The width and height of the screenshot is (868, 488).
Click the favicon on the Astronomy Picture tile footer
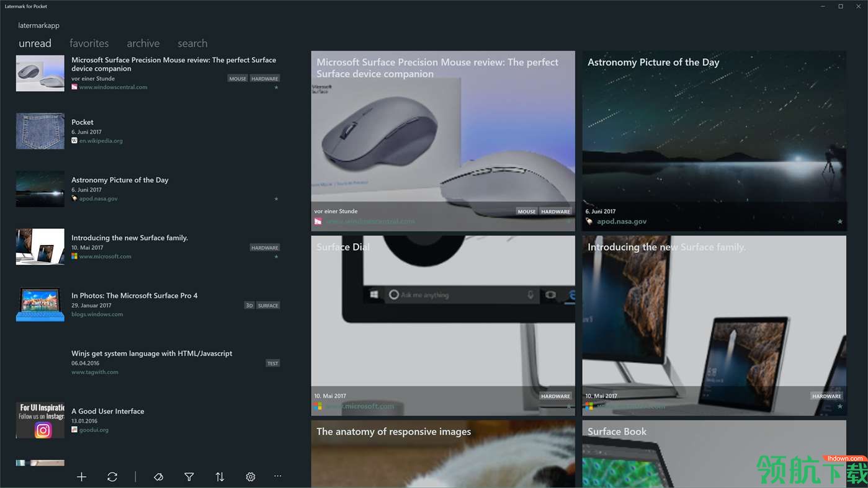(589, 221)
